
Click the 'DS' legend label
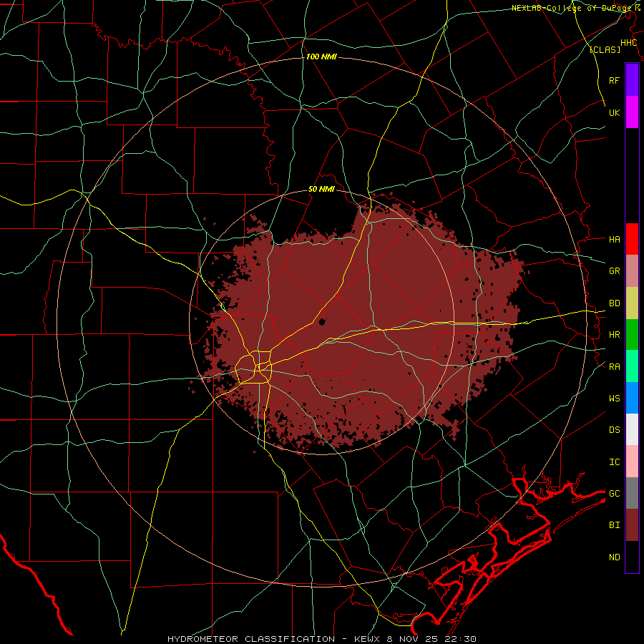pos(615,430)
